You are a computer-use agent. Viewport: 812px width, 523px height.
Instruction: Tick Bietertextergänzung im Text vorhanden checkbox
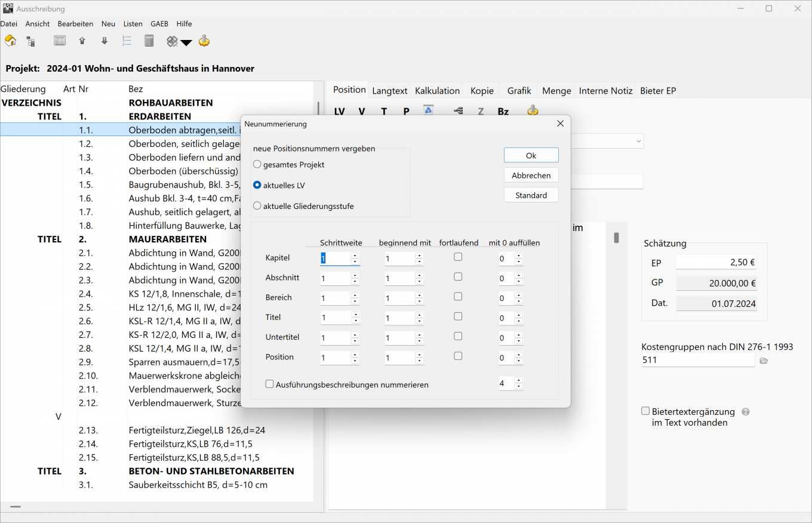coord(645,411)
